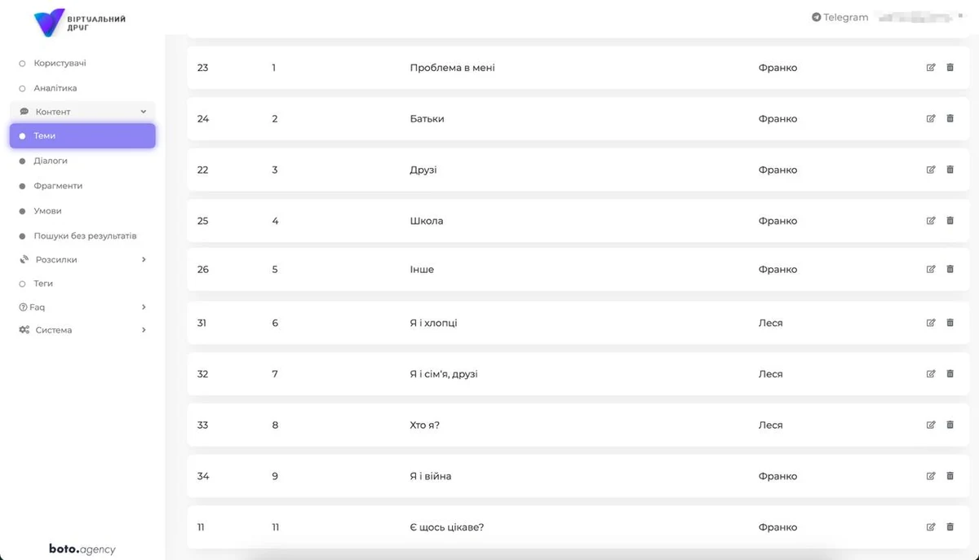
Task: Remove the "Я і війна" topic
Action: [x=950, y=476]
